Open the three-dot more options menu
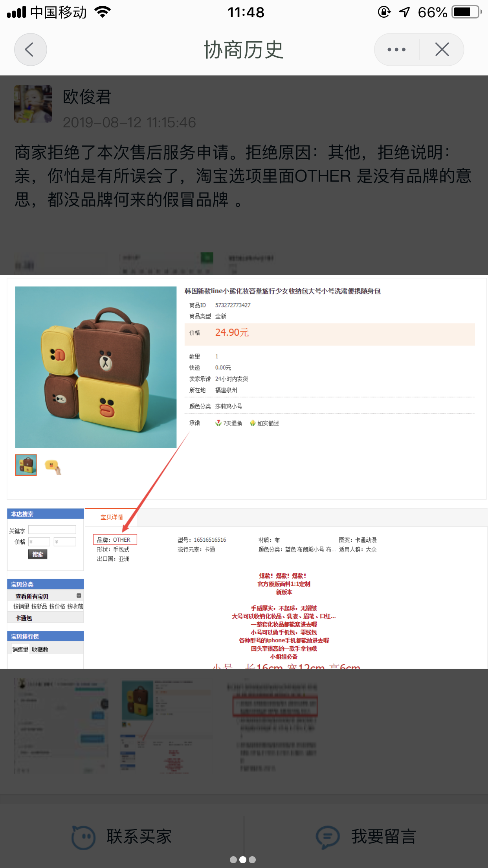488x868 pixels. point(396,50)
